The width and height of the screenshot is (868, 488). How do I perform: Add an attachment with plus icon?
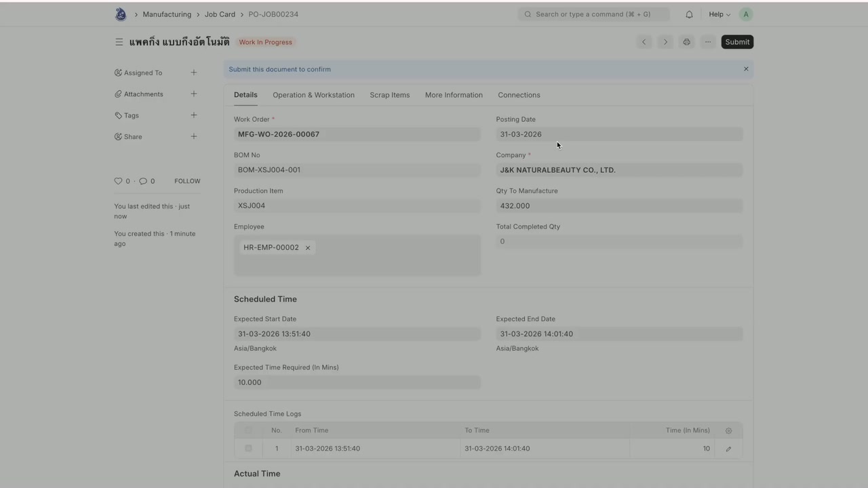193,94
